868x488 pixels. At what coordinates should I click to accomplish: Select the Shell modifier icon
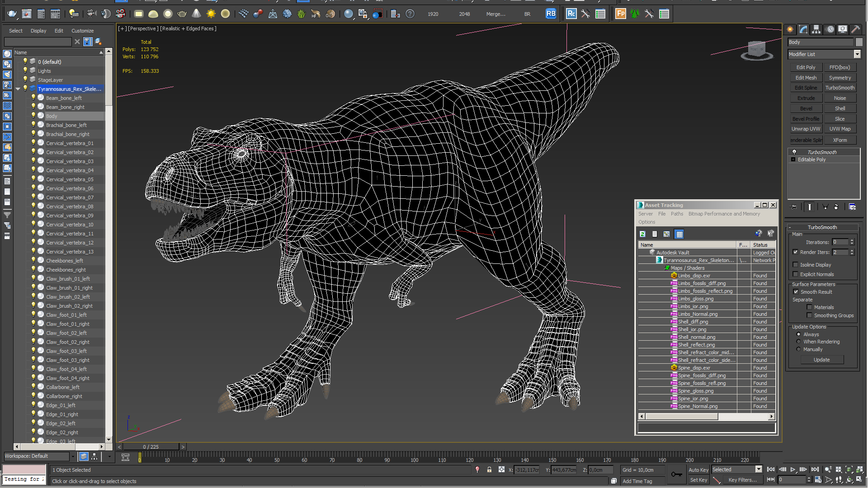click(x=840, y=108)
